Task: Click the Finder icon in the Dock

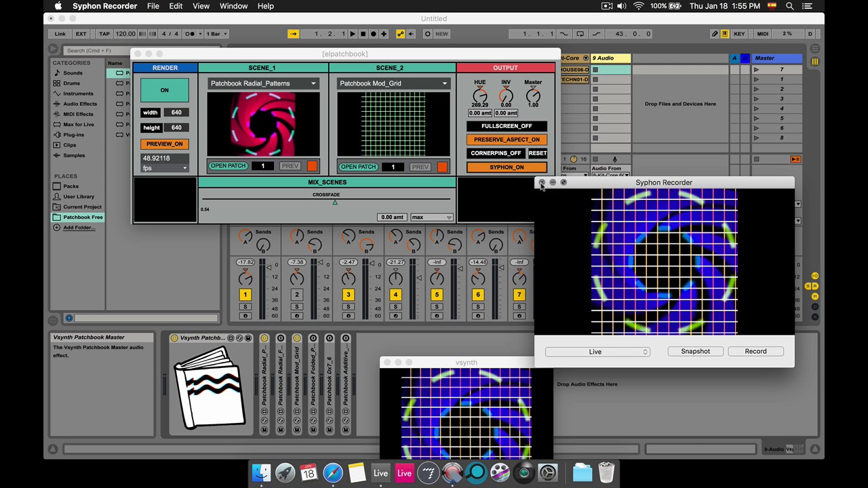Action: (x=261, y=472)
